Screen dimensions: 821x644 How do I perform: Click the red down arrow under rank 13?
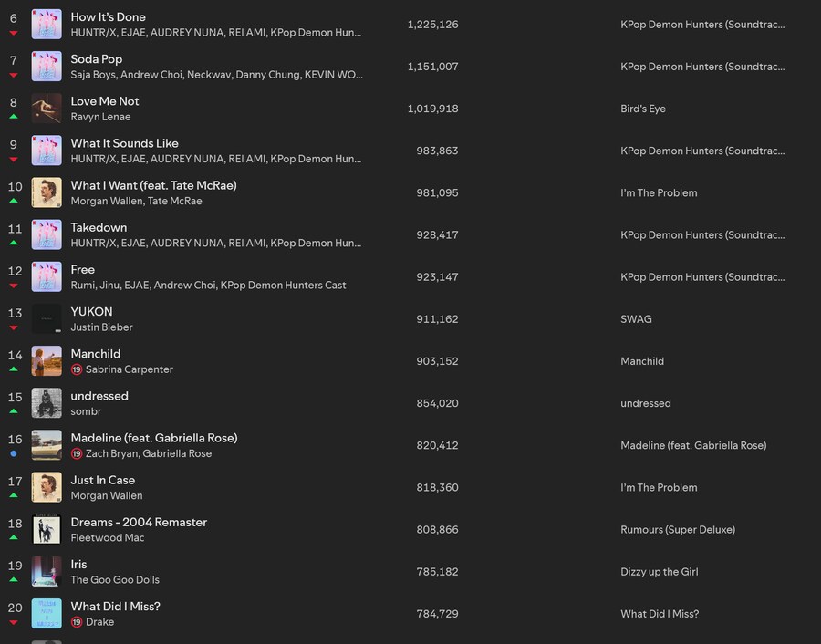point(14,327)
